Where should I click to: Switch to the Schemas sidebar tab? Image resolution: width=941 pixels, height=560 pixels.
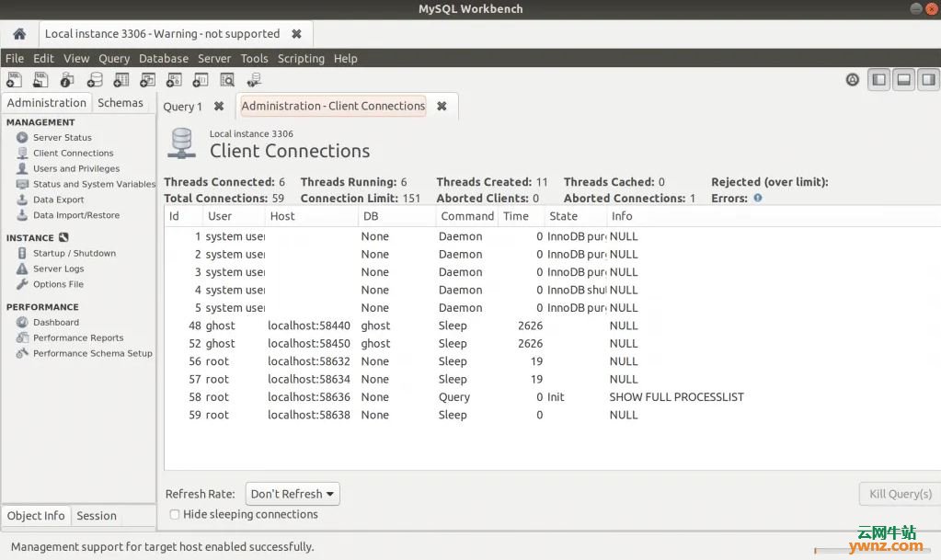click(120, 103)
